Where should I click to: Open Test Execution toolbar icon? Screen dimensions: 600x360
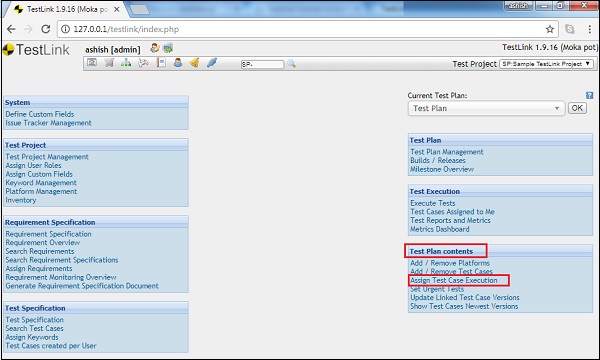[x=143, y=63]
